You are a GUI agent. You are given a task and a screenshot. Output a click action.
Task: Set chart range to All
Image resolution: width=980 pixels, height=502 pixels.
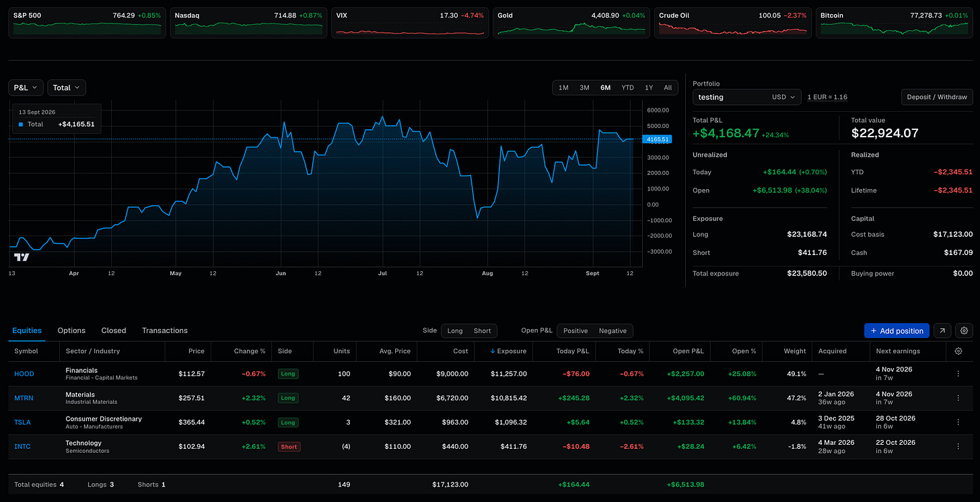point(668,87)
